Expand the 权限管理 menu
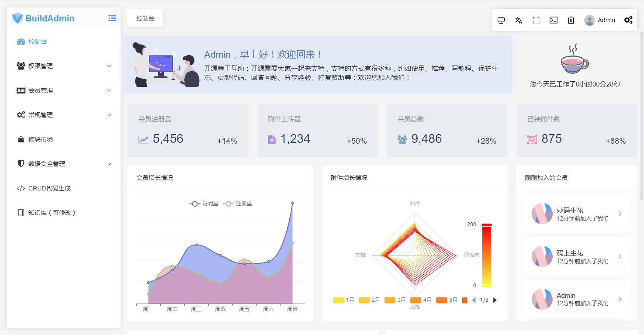The image size is (644, 335). coord(64,66)
